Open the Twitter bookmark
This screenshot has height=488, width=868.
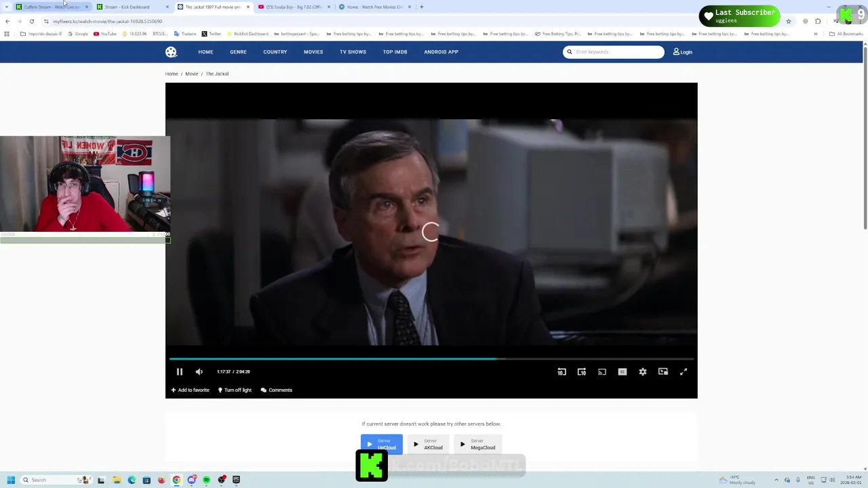tap(212, 34)
